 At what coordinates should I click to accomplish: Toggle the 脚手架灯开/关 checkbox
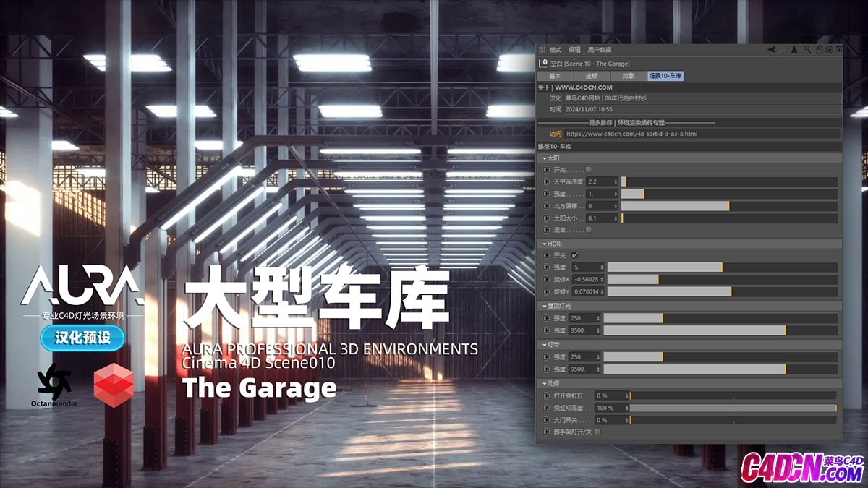coord(597,432)
